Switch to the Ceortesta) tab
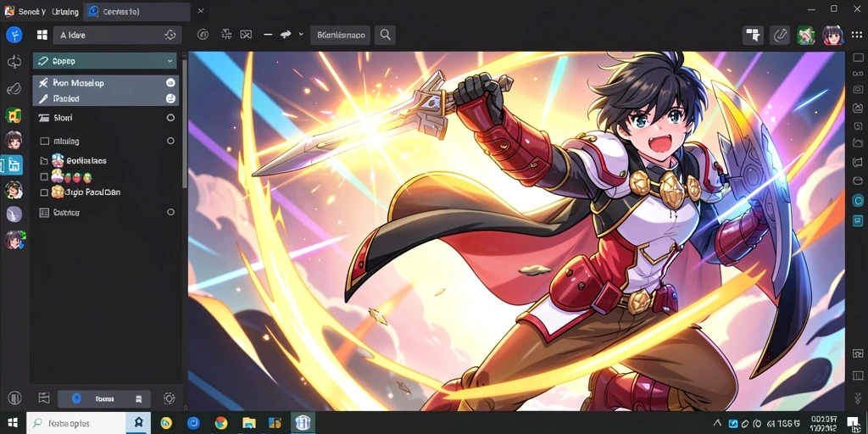 137,11
